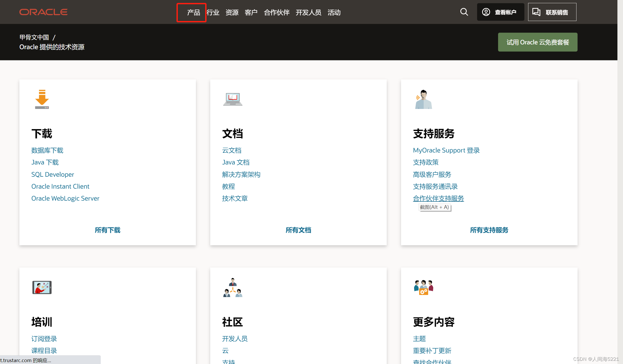623x364 pixels.
Task: Click the orange download arrow icon
Action: [x=42, y=99]
